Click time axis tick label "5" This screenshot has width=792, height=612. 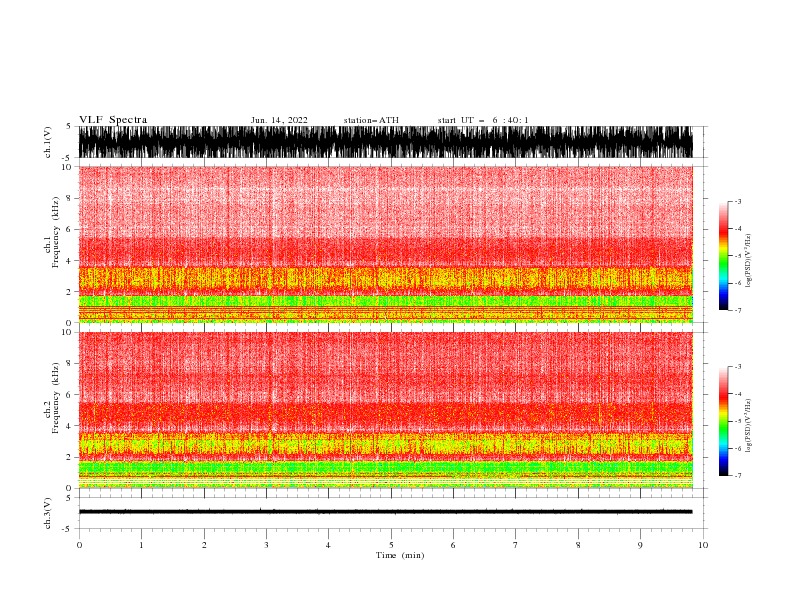pyautogui.click(x=391, y=545)
